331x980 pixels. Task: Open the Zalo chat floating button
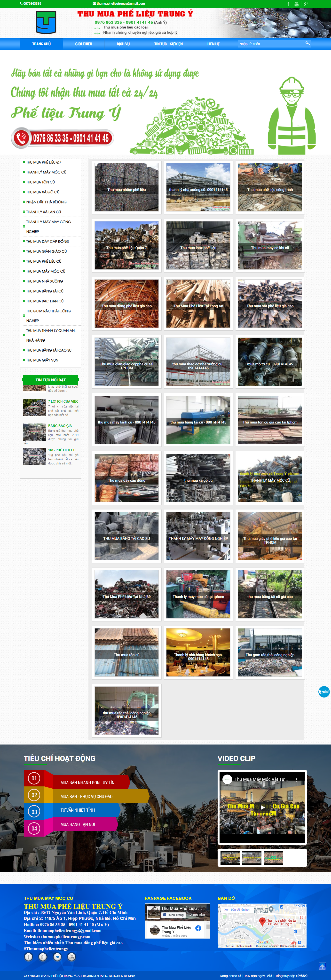pos(323,692)
